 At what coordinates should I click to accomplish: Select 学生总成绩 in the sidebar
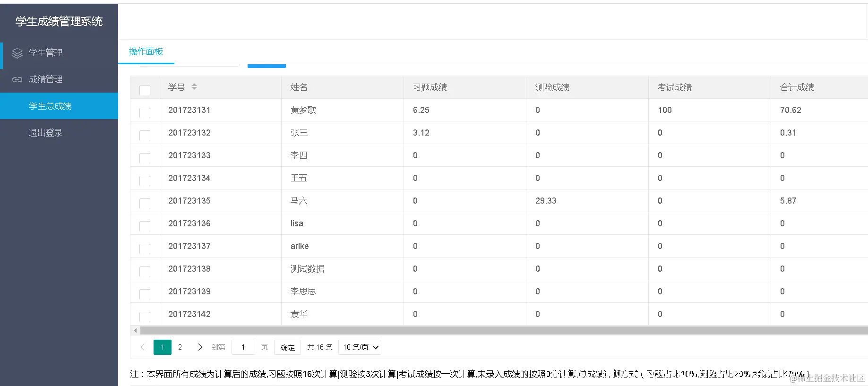click(59, 106)
